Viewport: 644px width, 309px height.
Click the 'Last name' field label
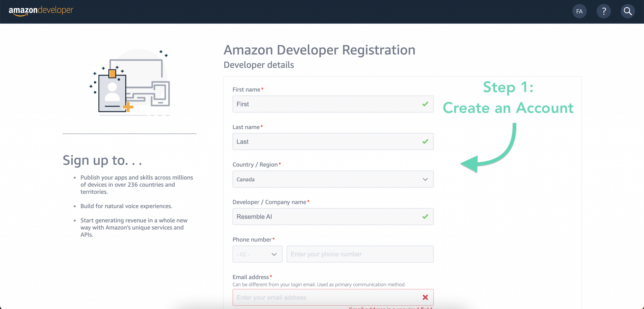point(246,127)
